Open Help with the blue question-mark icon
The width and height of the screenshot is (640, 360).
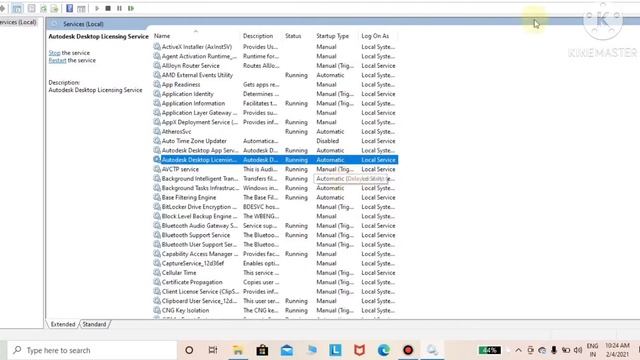(69, 8)
